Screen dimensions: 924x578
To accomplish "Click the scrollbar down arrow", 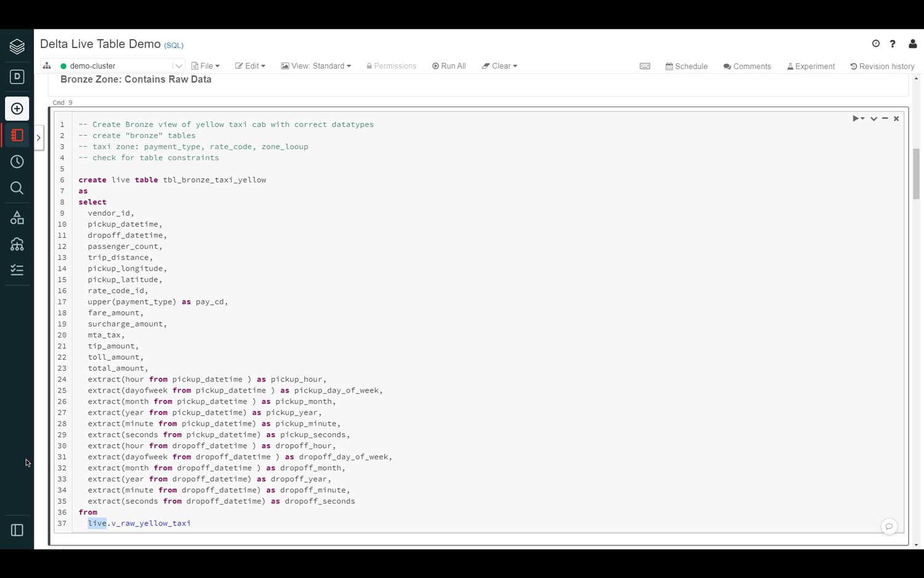I will [x=916, y=545].
